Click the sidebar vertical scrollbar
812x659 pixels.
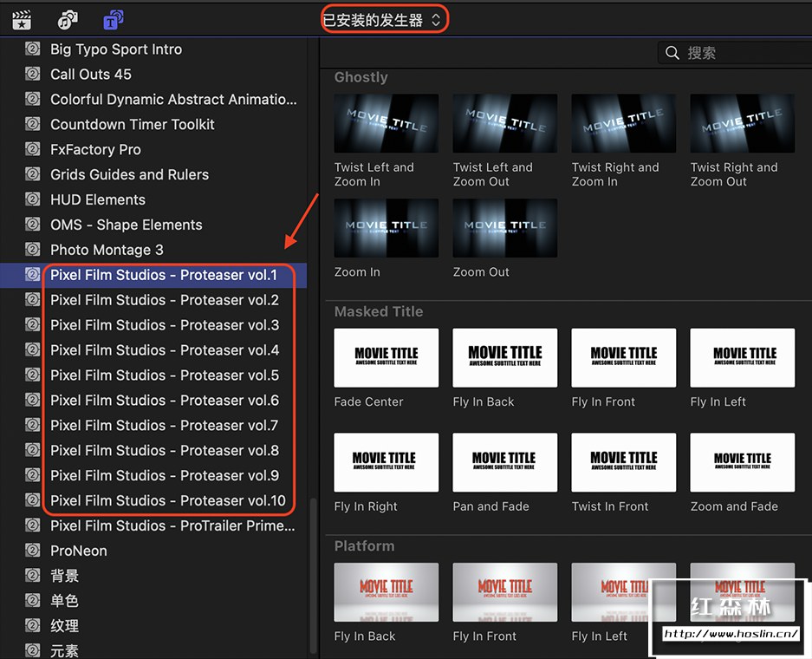pyautogui.click(x=313, y=576)
